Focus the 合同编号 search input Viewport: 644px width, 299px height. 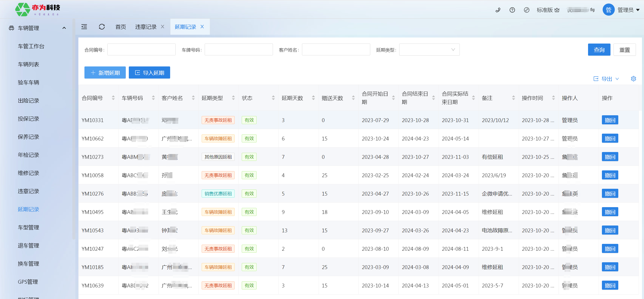pyautogui.click(x=141, y=50)
